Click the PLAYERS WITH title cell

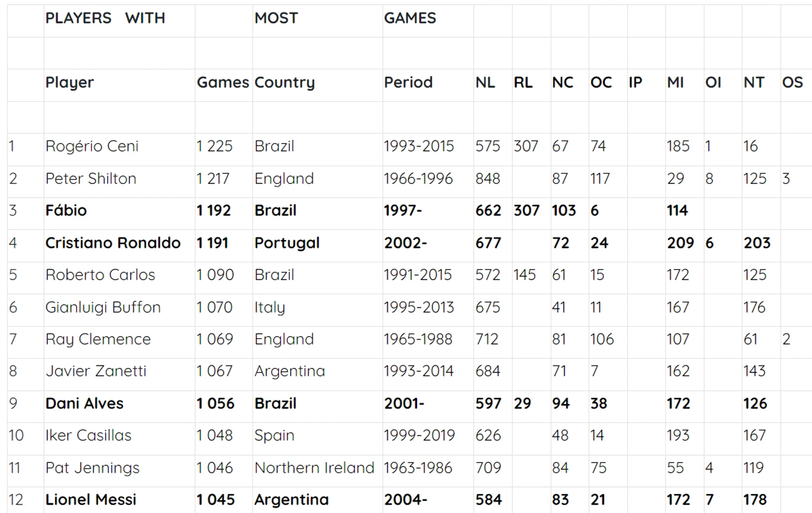120,18
